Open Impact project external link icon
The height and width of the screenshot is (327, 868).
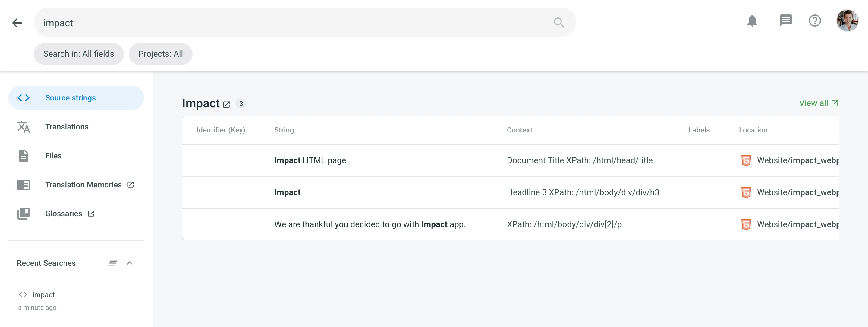(226, 104)
